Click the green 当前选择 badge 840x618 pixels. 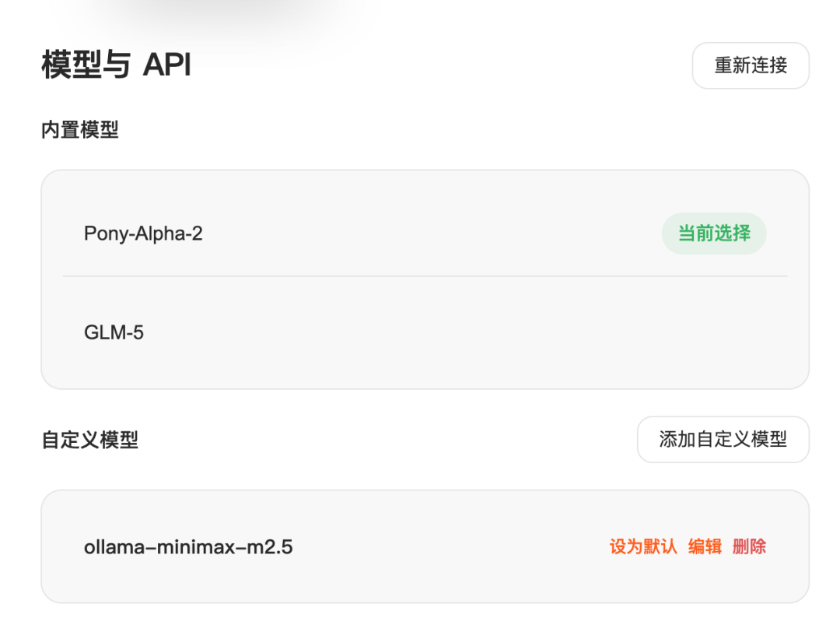click(714, 234)
